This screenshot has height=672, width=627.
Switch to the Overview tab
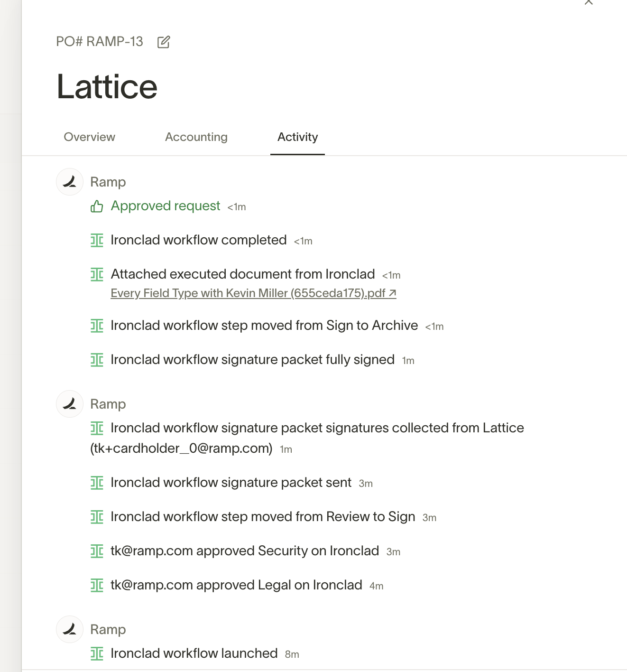90,137
